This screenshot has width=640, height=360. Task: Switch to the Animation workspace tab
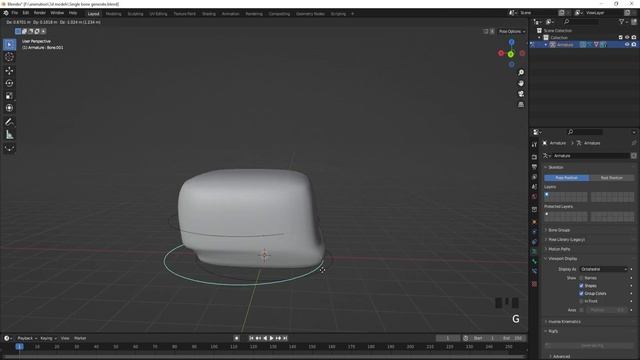pyautogui.click(x=231, y=14)
